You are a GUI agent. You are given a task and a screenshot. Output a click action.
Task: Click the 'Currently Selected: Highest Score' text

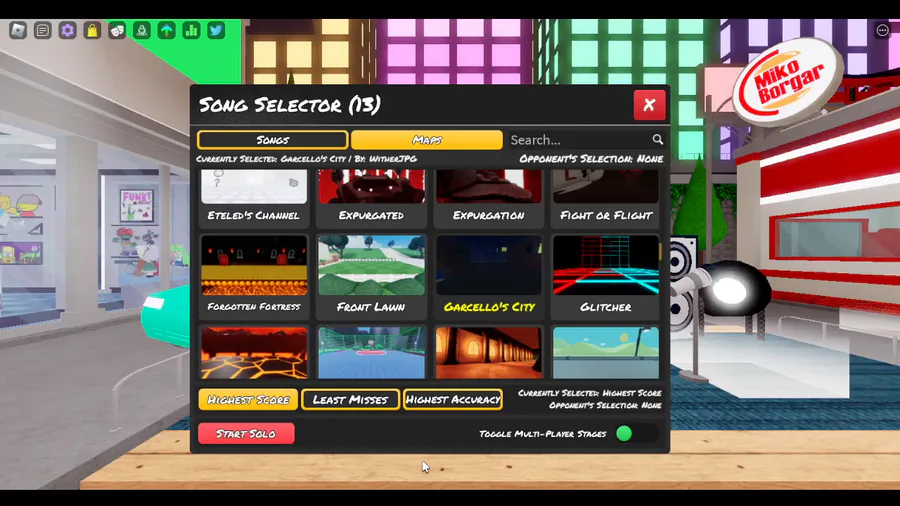pos(589,393)
